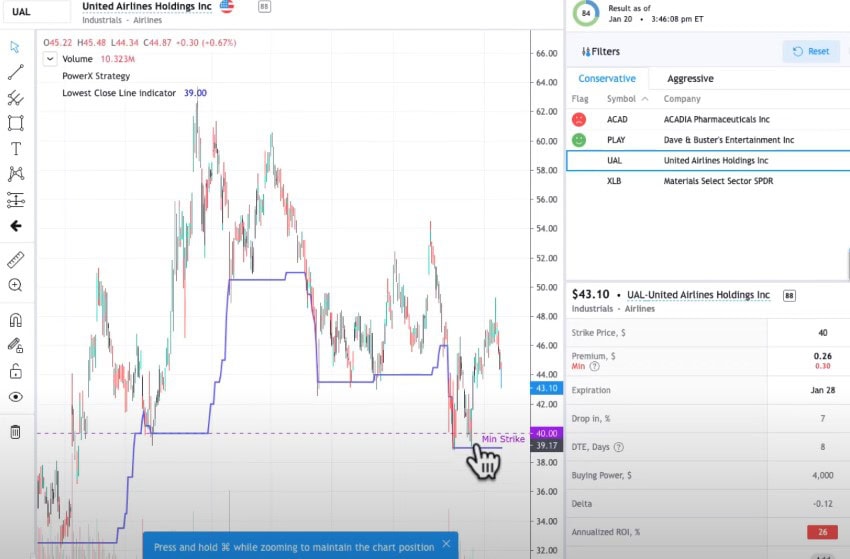The image size is (850, 559).
Task: Open UAL-United Airlines Holdings Inc detail link
Action: coord(698,295)
